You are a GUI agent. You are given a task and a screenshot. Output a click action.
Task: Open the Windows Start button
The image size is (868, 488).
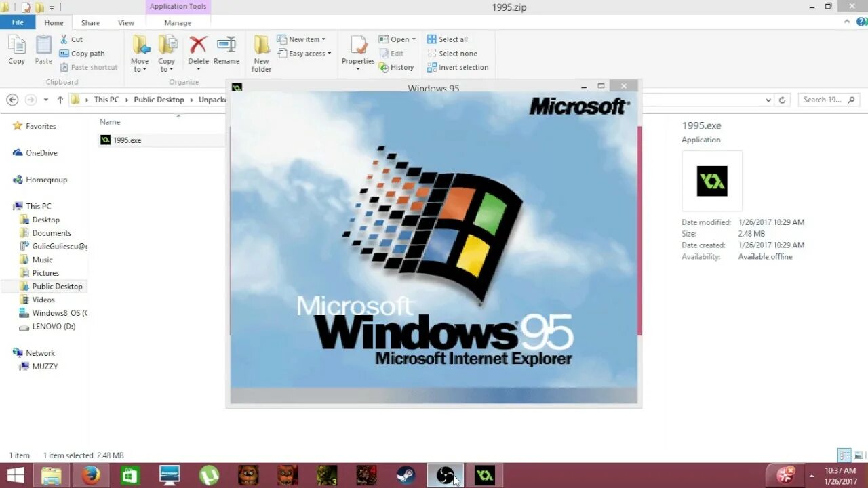point(16,475)
